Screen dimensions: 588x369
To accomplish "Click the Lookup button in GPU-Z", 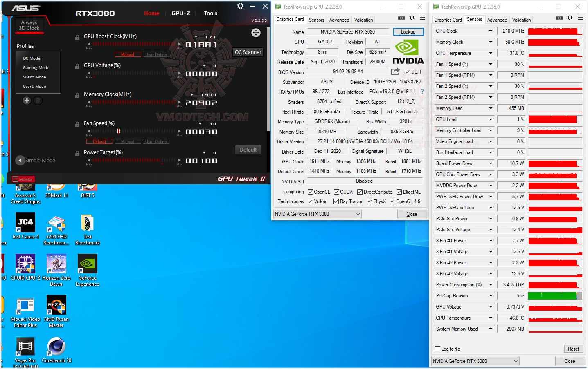I will (408, 31).
